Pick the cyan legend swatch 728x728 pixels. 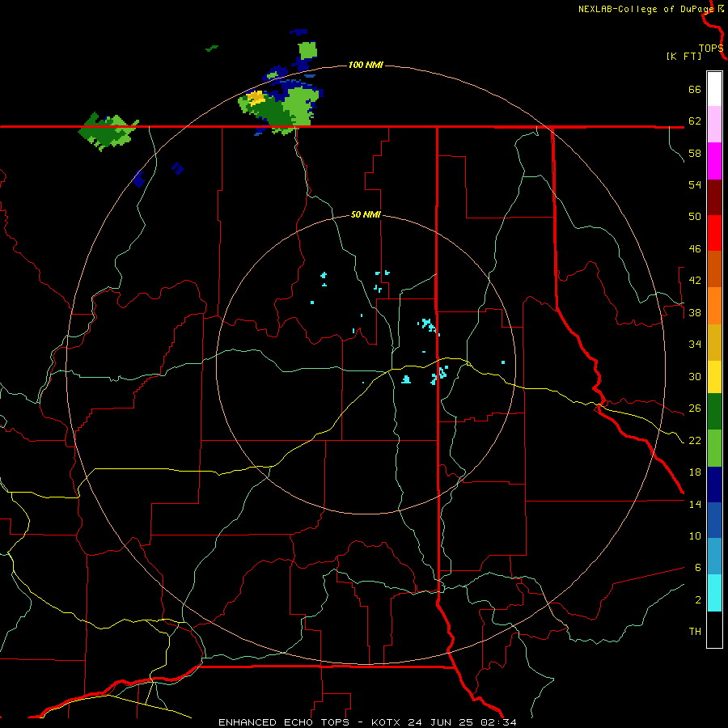[714, 593]
